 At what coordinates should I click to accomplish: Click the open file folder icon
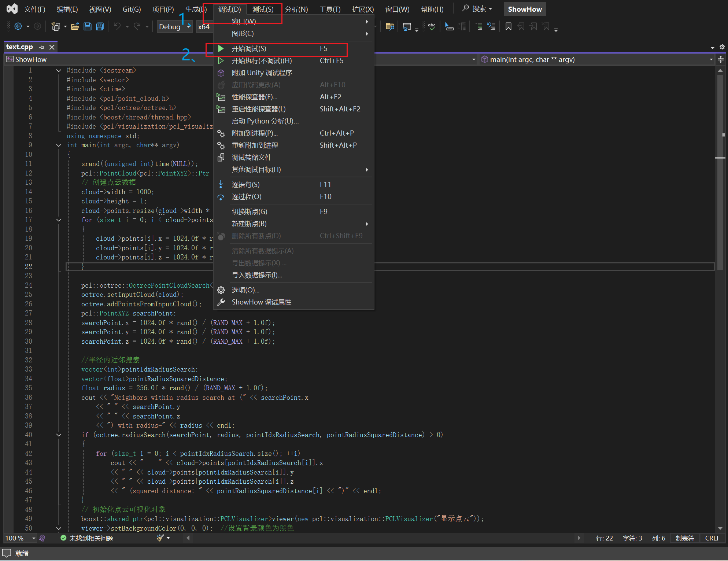(75, 26)
